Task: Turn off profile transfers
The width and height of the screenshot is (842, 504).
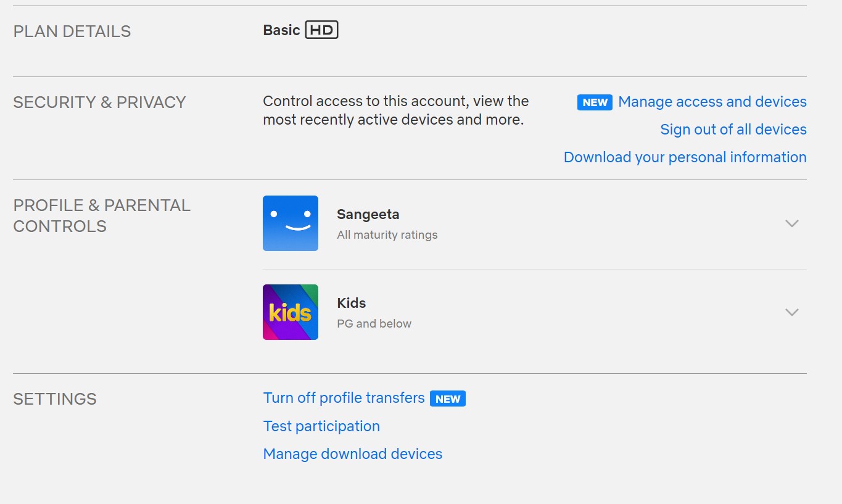Action: coord(343,398)
